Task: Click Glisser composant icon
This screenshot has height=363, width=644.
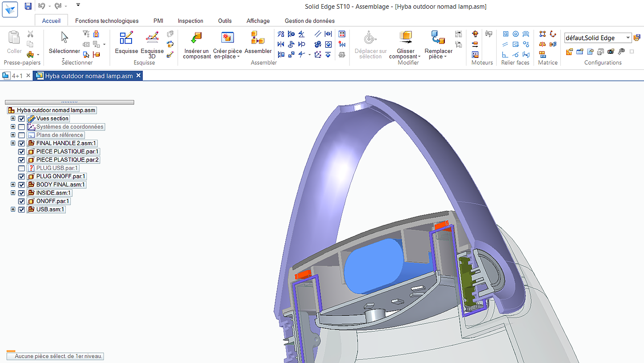Action: (x=405, y=39)
